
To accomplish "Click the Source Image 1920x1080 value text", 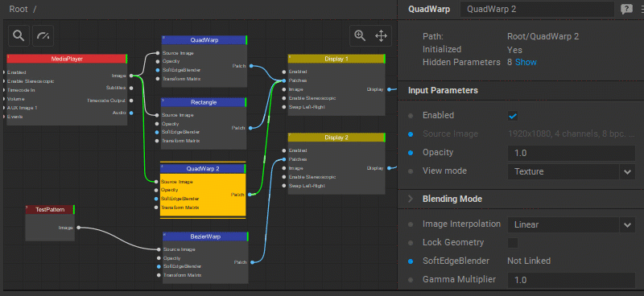I will click(x=572, y=134).
